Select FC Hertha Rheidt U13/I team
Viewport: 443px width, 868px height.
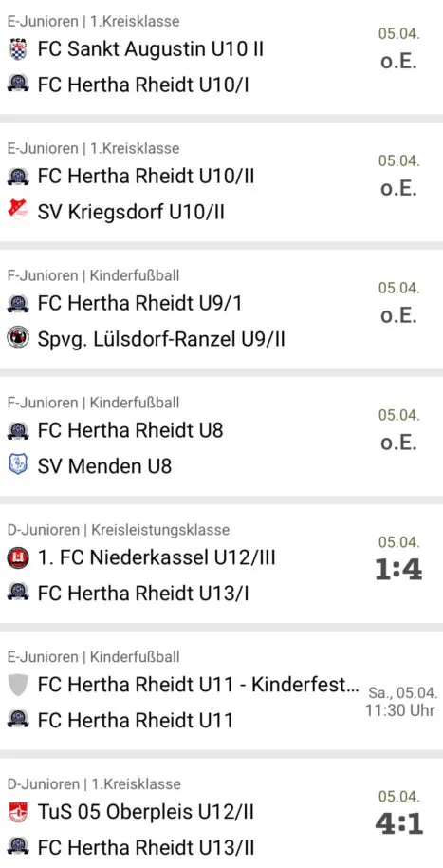pos(143,594)
